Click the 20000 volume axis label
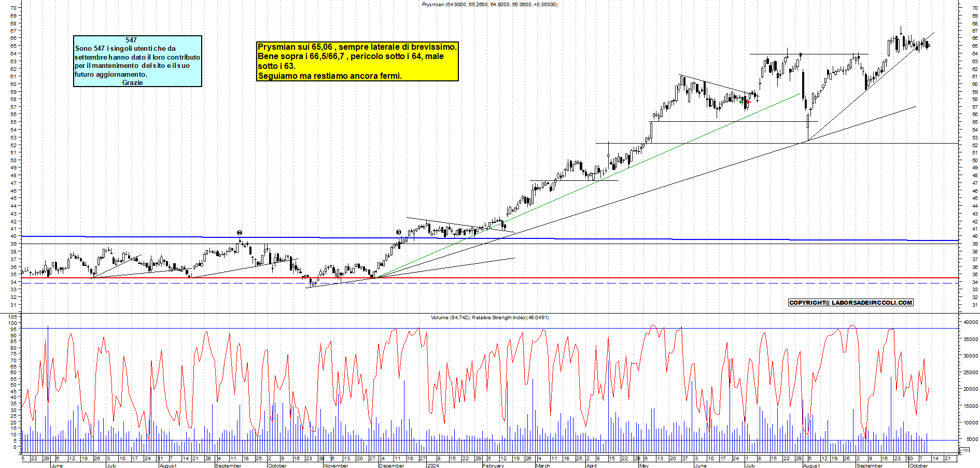Viewport: 980px width, 468px height. point(970,389)
